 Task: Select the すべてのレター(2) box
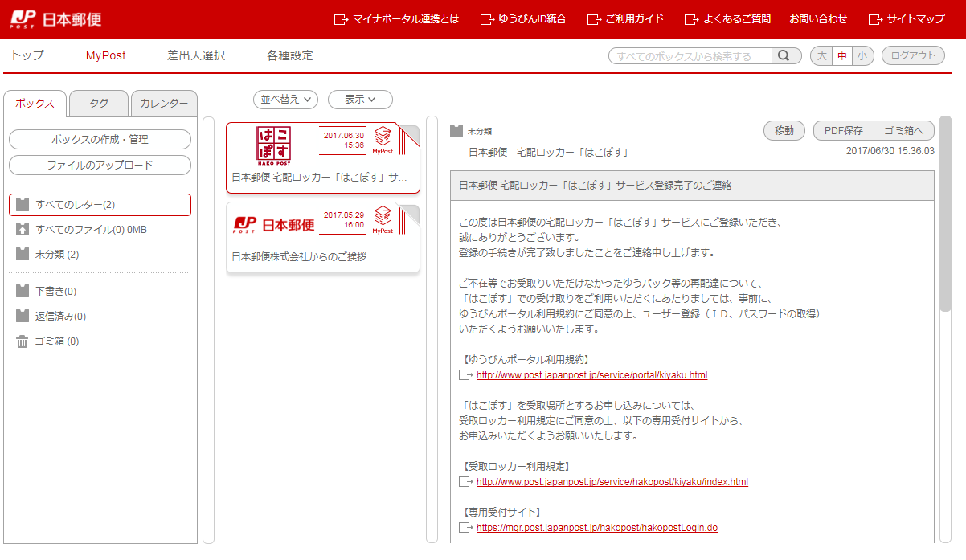(x=100, y=205)
